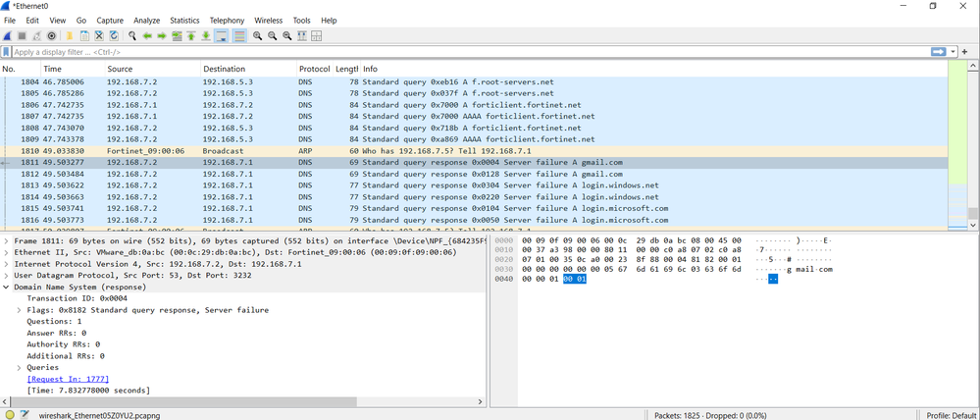Click the find packet magnifier icon
The image size is (980, 420).
(x=132, y=36)
